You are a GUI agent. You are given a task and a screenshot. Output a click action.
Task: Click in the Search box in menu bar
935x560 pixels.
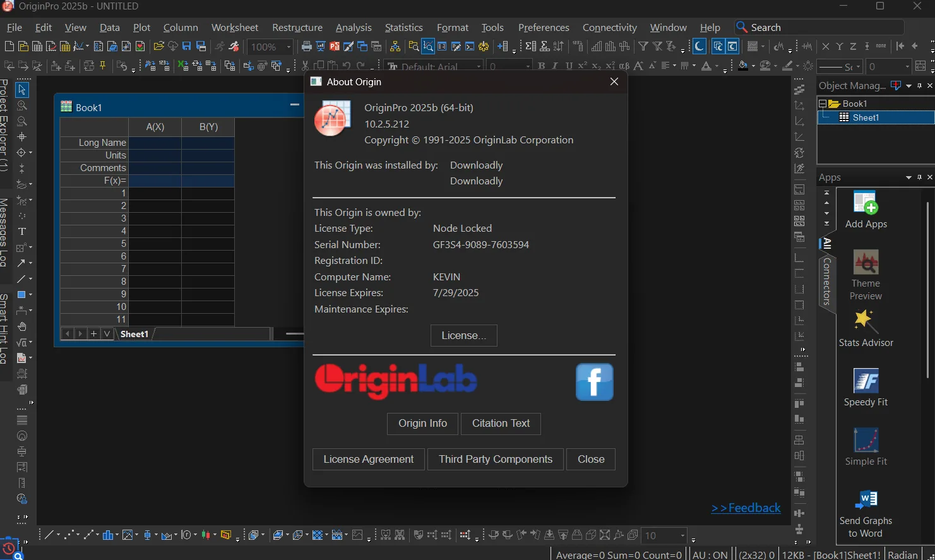819,28
